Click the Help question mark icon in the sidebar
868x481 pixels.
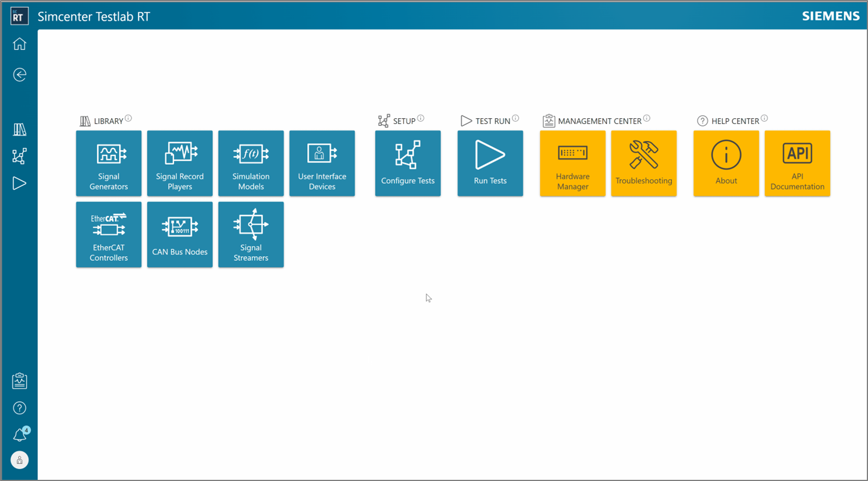click(19, 408)
